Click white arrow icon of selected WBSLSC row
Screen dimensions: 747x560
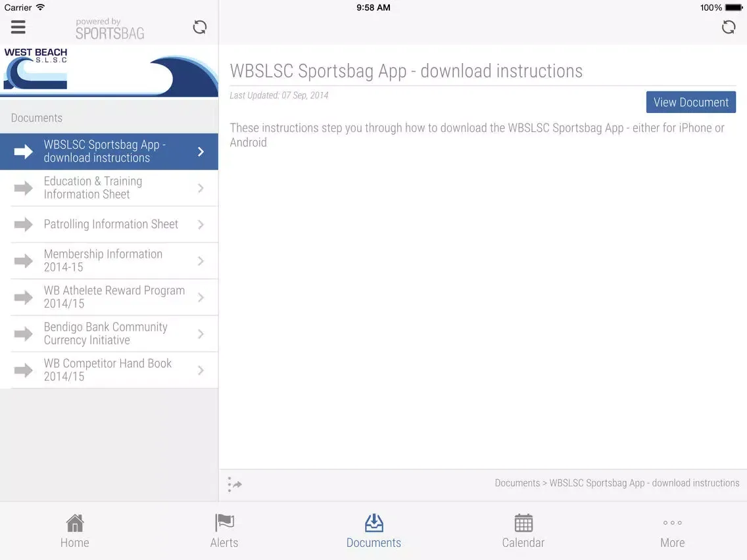click(24, 152)
